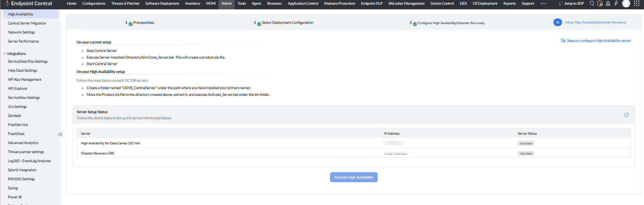644x205 pixels.
Task: Click the Jump to SDP icon
Action: click(561, 3)
